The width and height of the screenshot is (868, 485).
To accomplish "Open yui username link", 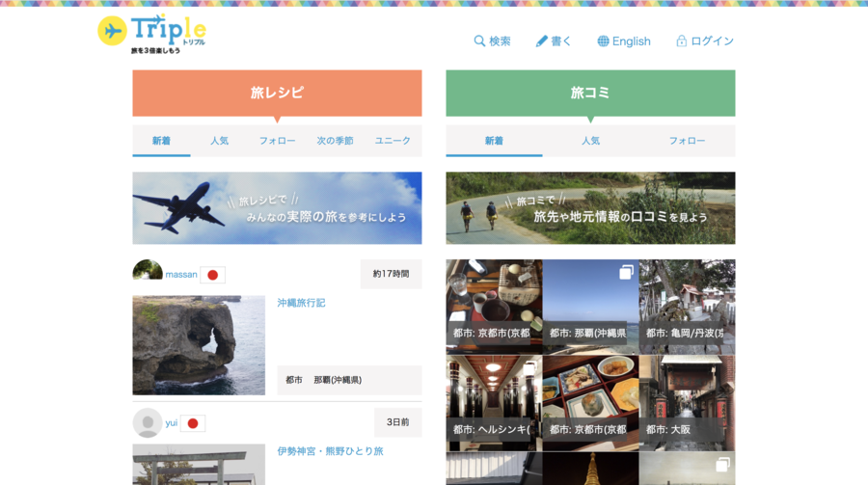I will pos(171,423).
